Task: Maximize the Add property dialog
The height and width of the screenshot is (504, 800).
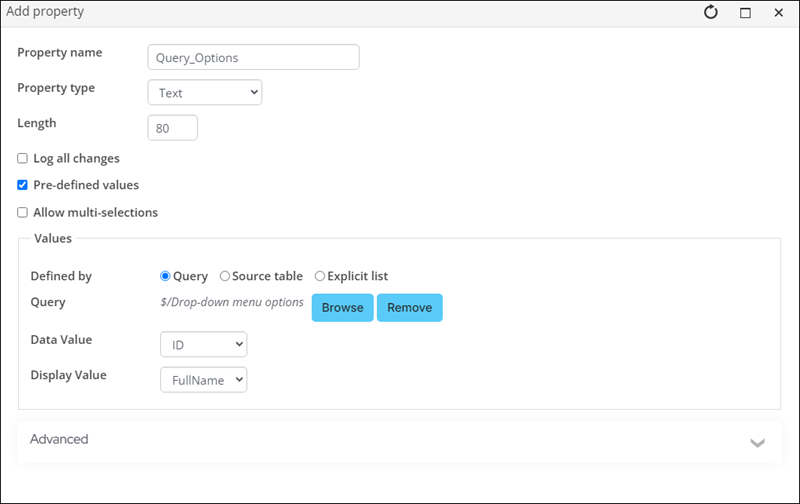Action: (x=745, y=13)
